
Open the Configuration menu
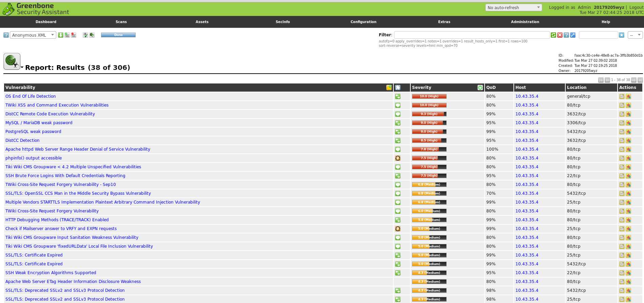[363, 22]
